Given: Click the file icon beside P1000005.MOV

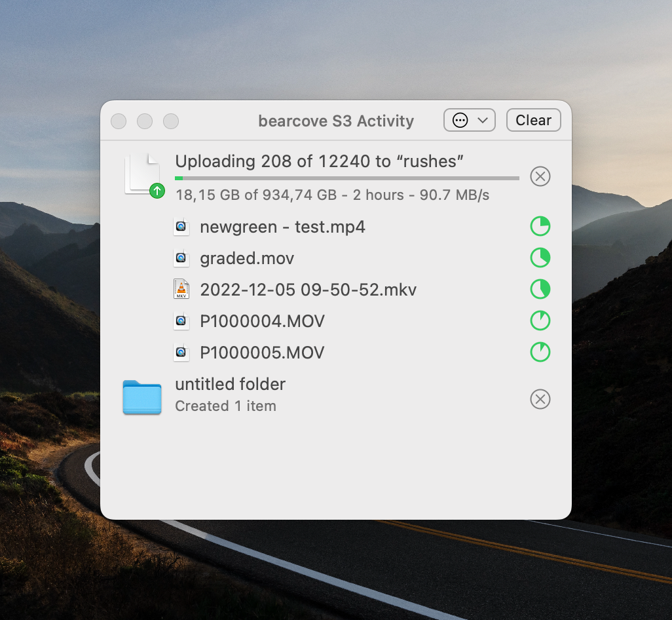Looking at the screenshot, I should click(x=181, y=353).
